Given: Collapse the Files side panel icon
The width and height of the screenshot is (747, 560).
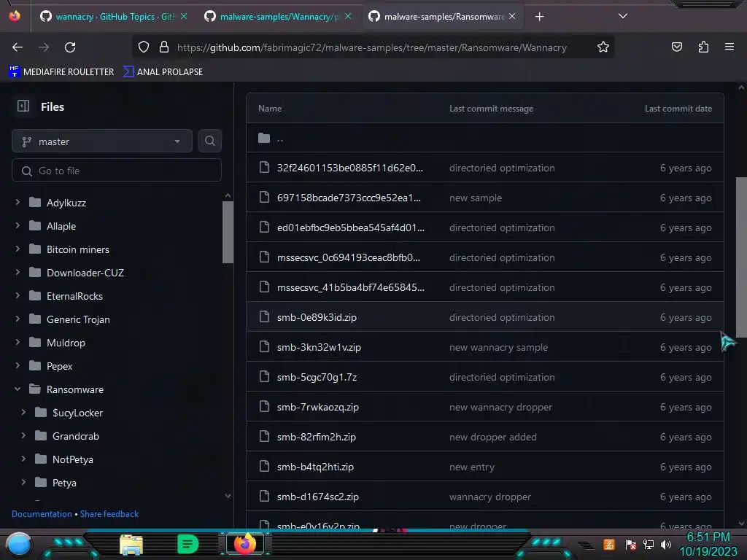Looking at the screenshot, I should tap(23, 106).
